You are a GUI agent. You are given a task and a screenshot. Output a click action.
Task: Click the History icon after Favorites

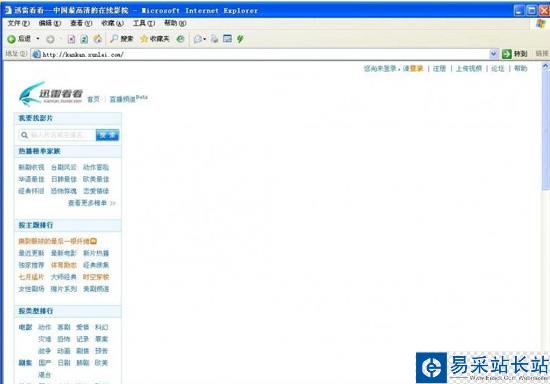pos(180,39)
